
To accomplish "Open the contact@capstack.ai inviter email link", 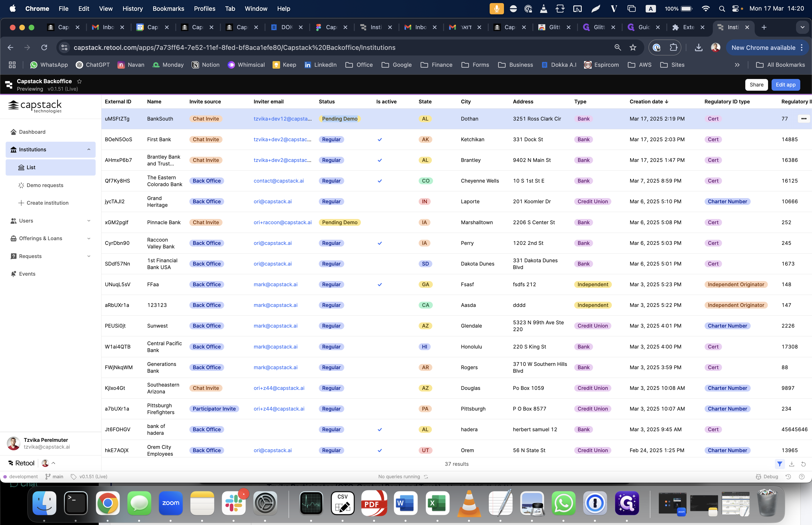I will pos(278,181).
